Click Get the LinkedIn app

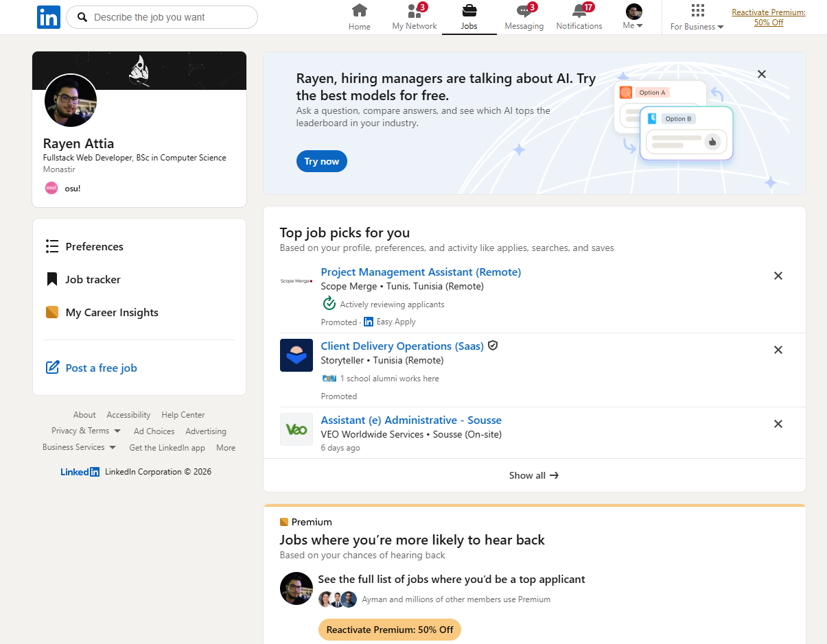167,448
